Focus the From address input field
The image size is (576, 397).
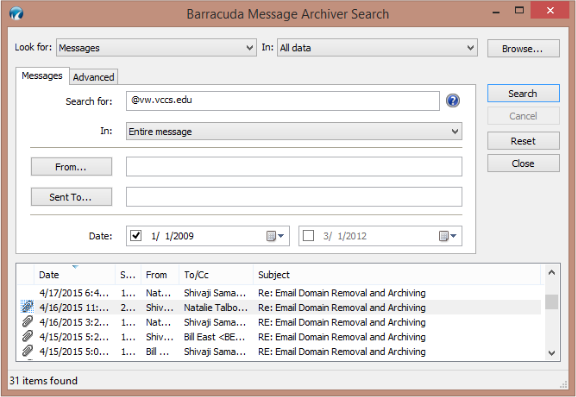[294, 167]
